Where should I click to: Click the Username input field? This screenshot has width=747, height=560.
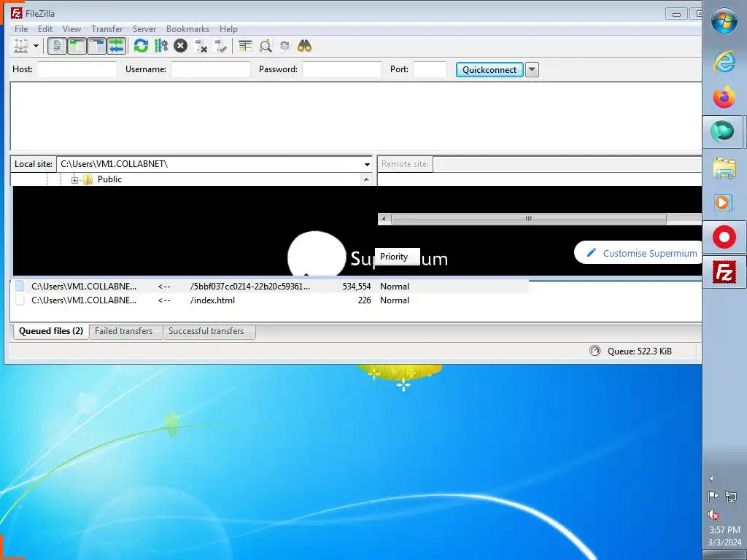point(211,69)
